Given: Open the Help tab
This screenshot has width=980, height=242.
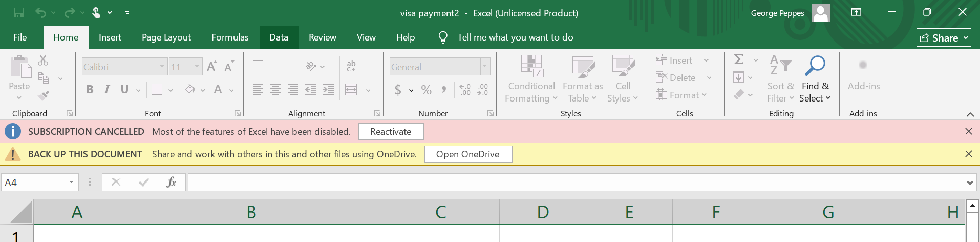Looking at the screenshot, I should point(406,37).
